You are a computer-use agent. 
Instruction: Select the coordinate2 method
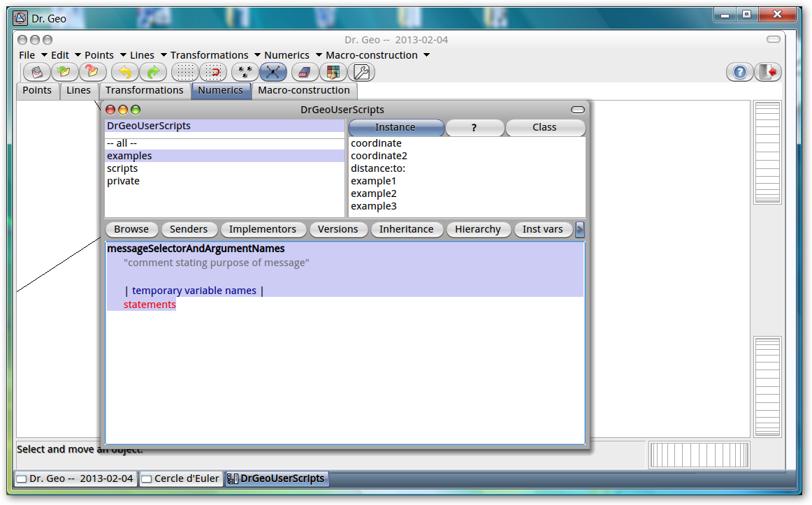[467, 156]
